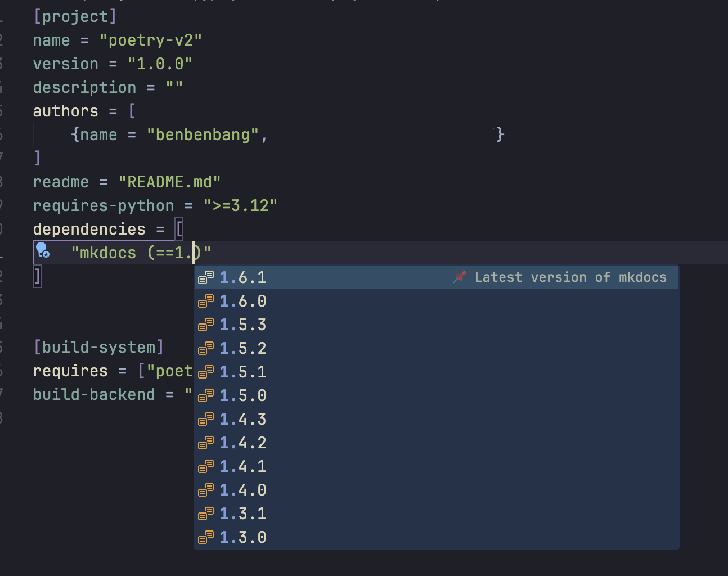Click the "1.0.0" version string
728x576 pixels.
[x=160, y=64]
